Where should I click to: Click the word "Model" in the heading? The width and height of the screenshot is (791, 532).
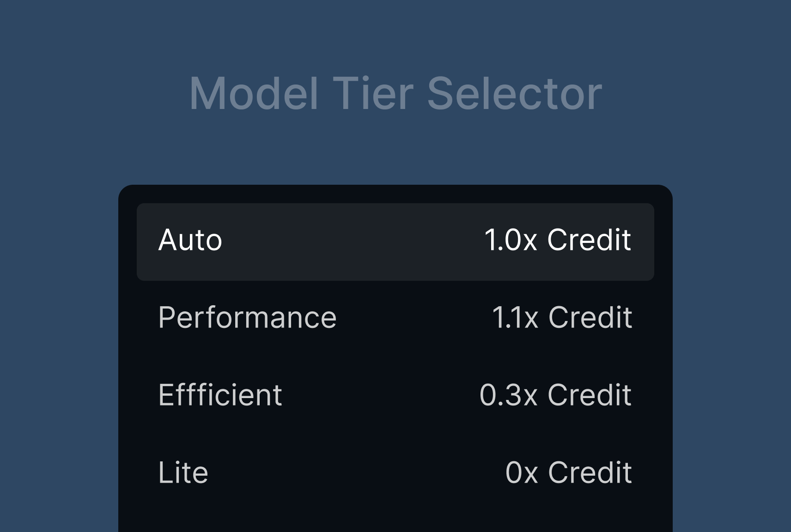254,94
